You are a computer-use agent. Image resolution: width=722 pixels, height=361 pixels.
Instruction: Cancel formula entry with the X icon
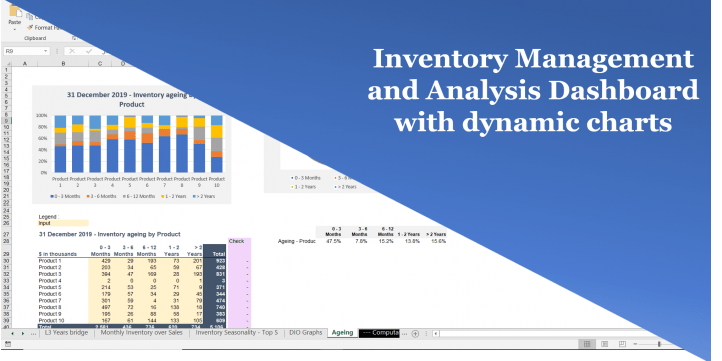pyautogui.click(x=72, y=51)
